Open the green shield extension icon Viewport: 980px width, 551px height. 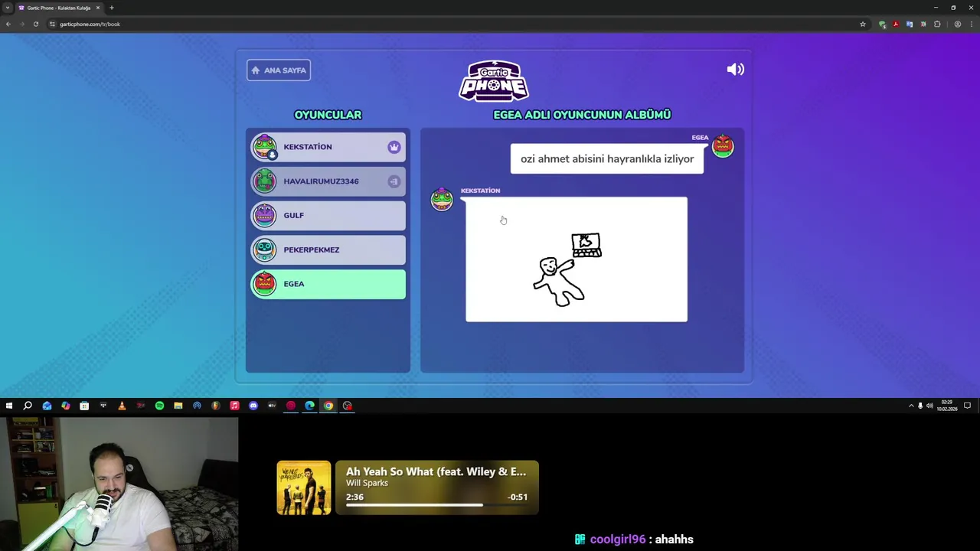click(882, 24)
